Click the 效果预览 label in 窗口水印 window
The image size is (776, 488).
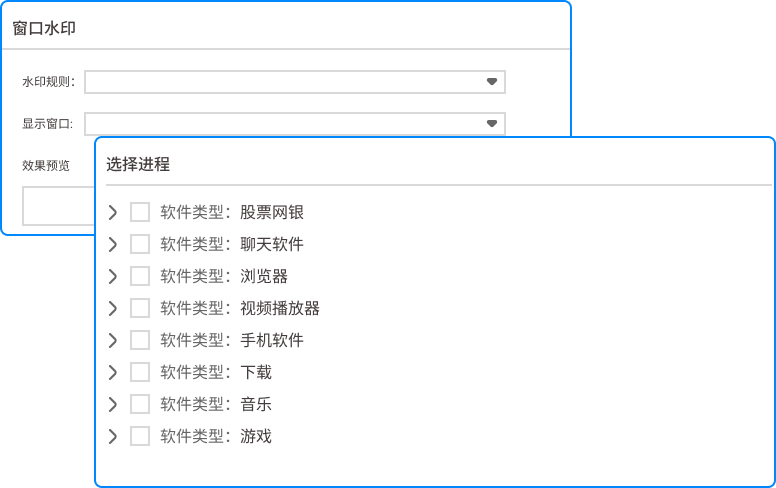pyautogui.click(x=46, y=165)
